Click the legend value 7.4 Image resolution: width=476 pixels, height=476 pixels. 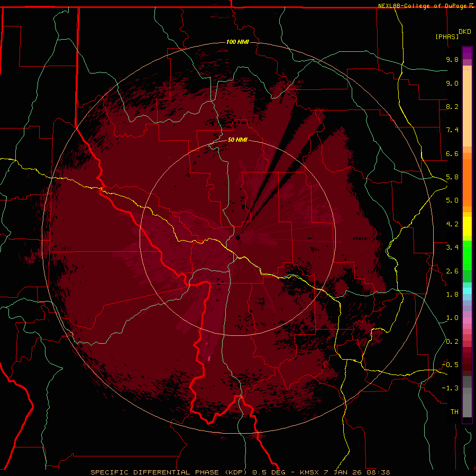(452, 130)
